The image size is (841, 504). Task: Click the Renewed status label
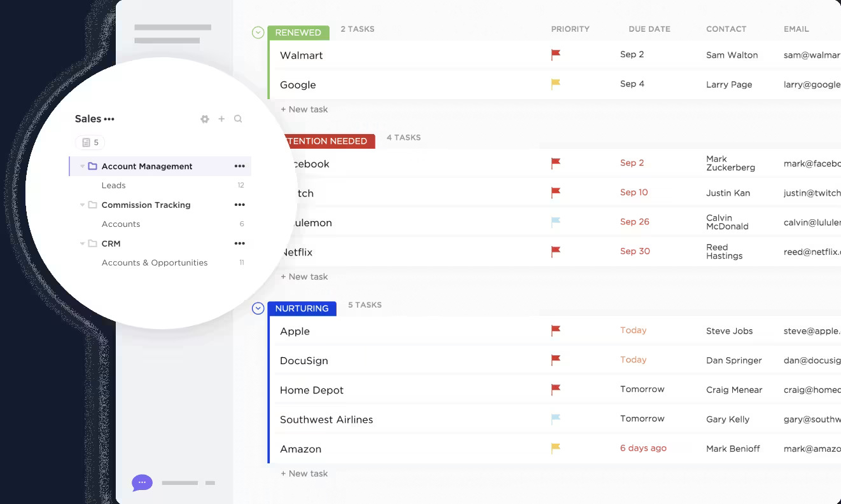[298, 33]
